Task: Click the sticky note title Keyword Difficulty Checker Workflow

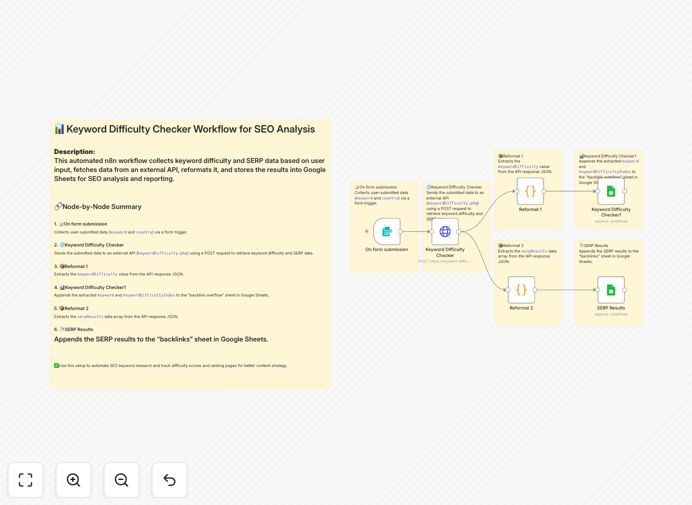Action: [x=184, y=129]
